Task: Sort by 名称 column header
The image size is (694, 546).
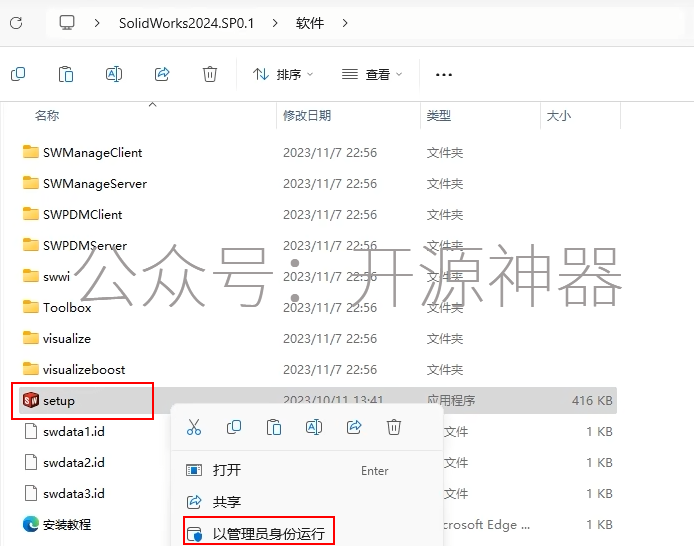Action: [x=47, y=116]
